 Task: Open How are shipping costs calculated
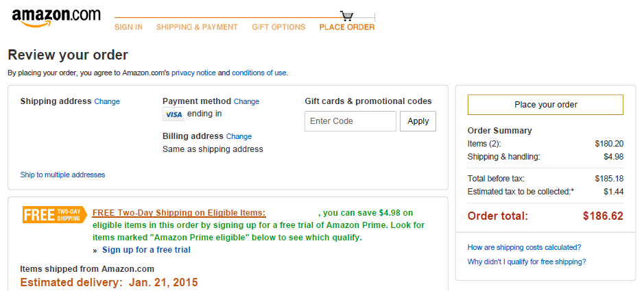pos(524,247)
